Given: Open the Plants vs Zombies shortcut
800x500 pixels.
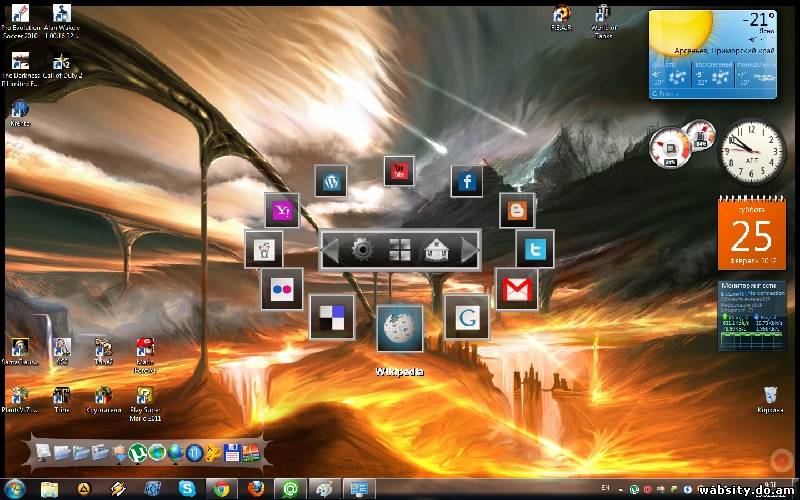Looking at the screenshot, I should 20,399.
